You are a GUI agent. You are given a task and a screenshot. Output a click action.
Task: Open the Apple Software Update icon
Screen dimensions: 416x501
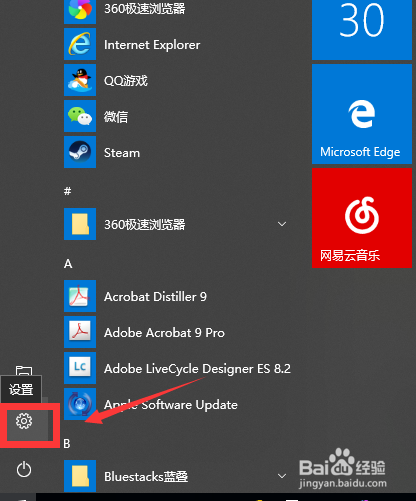[80, 404]
